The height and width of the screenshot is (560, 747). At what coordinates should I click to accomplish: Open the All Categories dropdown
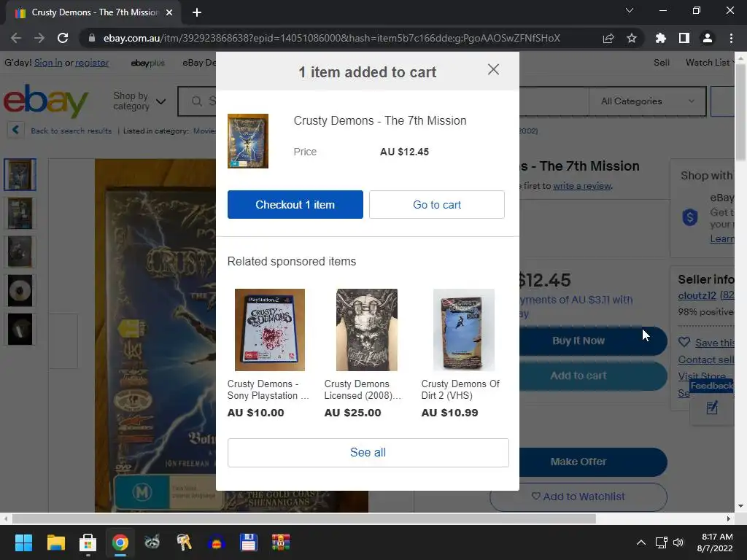[648, 101]
